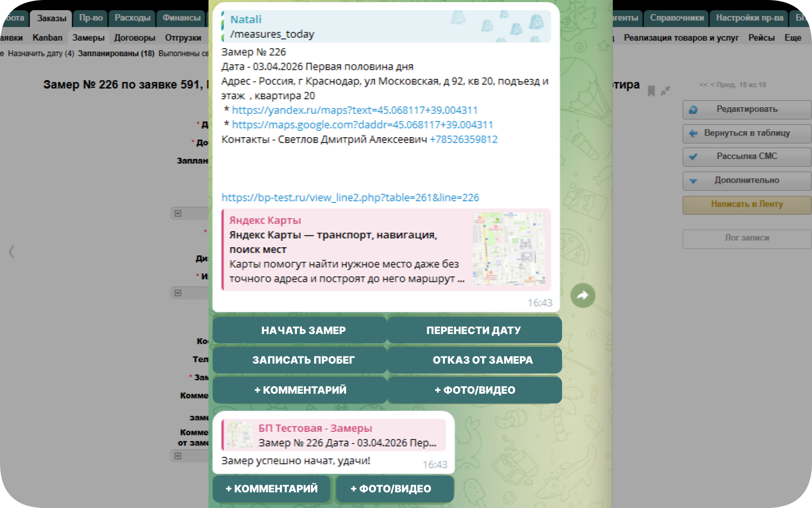Click the bookmark icon near title

coord(651,91)
